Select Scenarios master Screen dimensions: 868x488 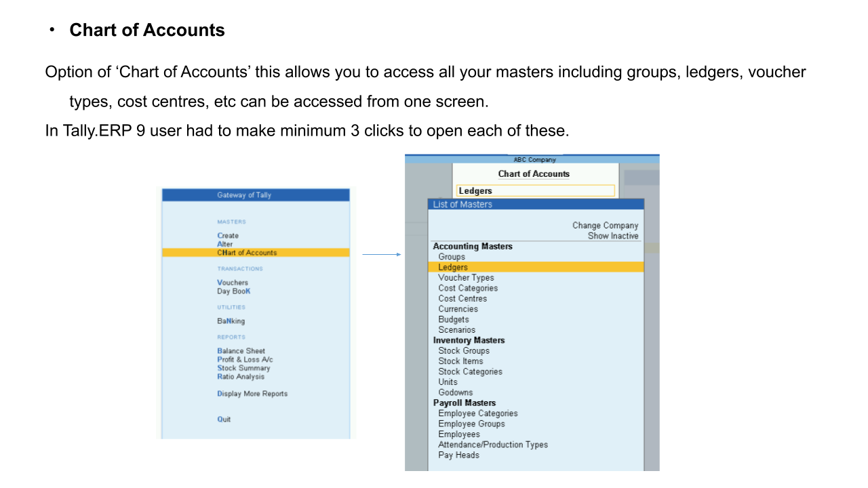[x=456, y=330]
